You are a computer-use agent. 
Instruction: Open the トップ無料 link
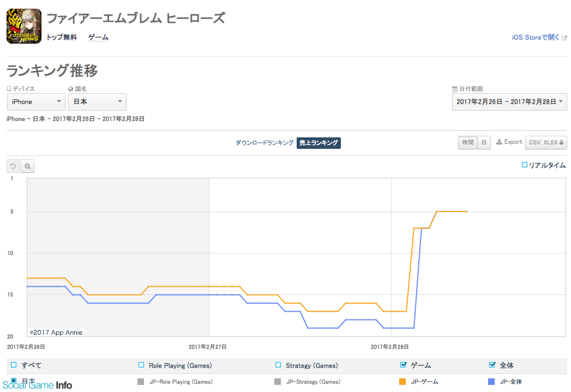[62, 38]
